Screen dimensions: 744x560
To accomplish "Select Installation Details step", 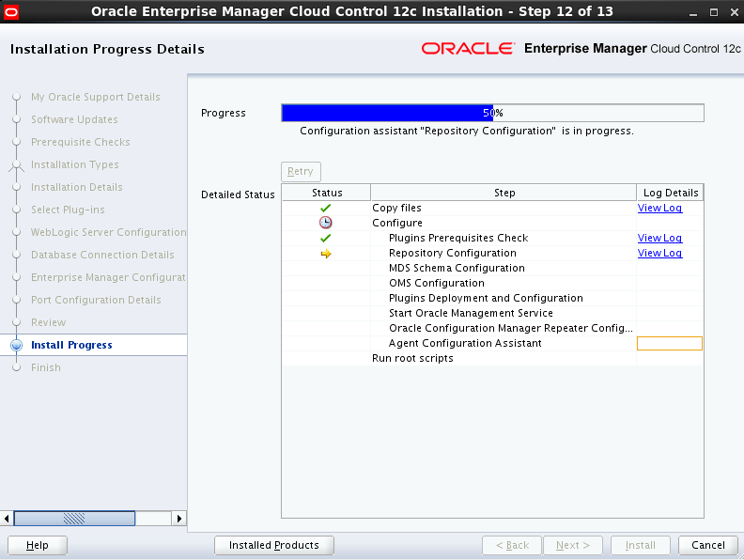I will [76, 187].
